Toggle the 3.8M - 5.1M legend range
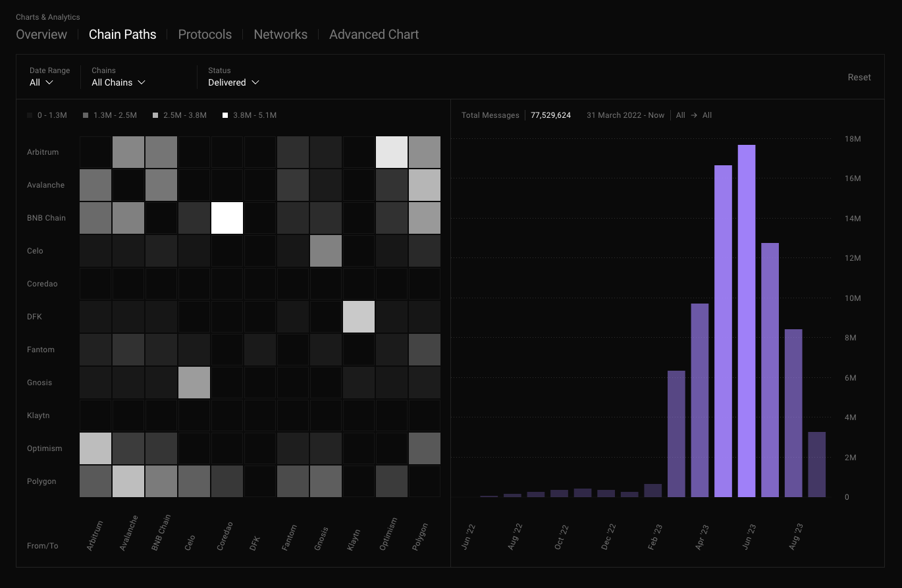The width and height of the screenshot is (902, 588). click(250, 115)
